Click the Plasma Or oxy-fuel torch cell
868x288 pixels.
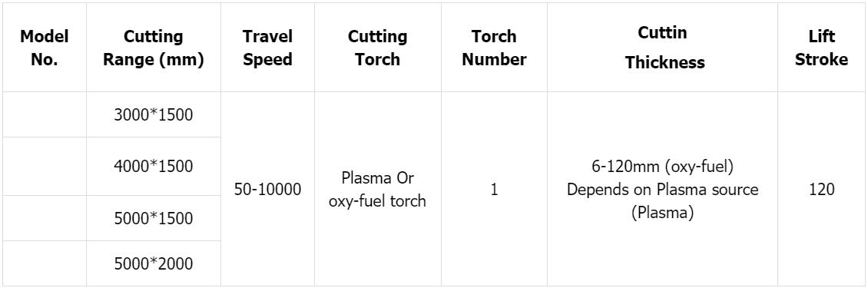tap(377, 190)
